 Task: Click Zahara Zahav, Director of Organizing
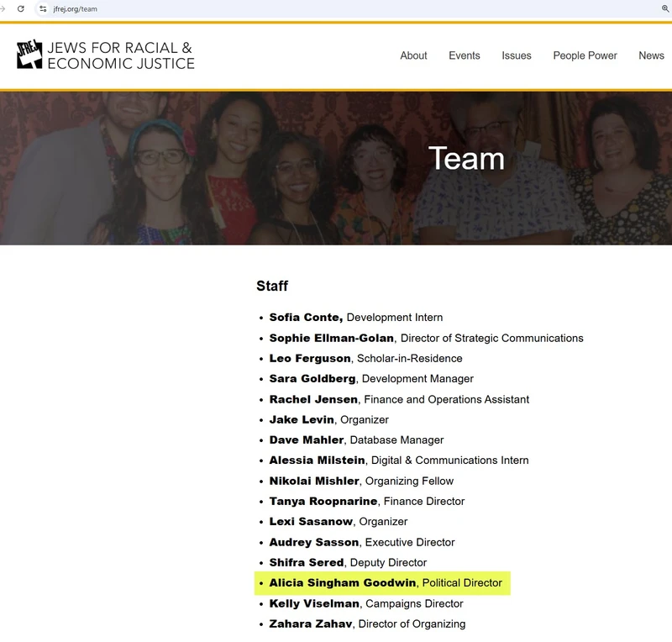point(366,624)
